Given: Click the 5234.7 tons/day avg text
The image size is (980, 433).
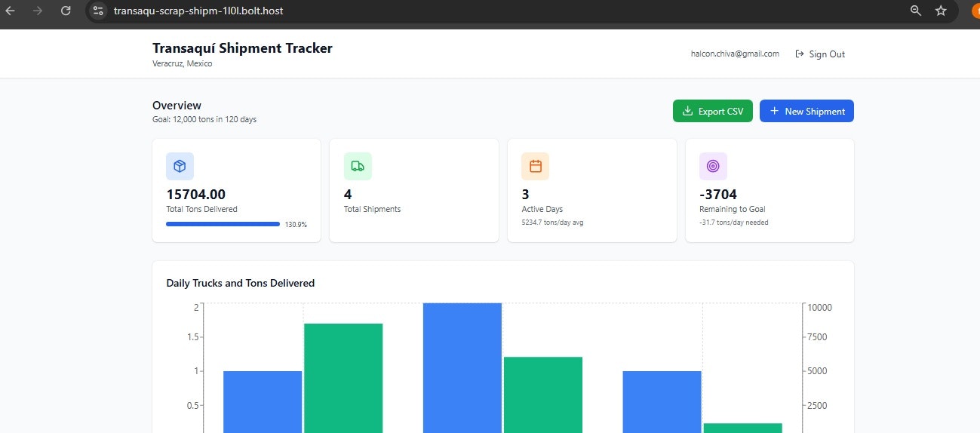Looking at the screenshot, I should pyautogui.click(x=554, y=223).
